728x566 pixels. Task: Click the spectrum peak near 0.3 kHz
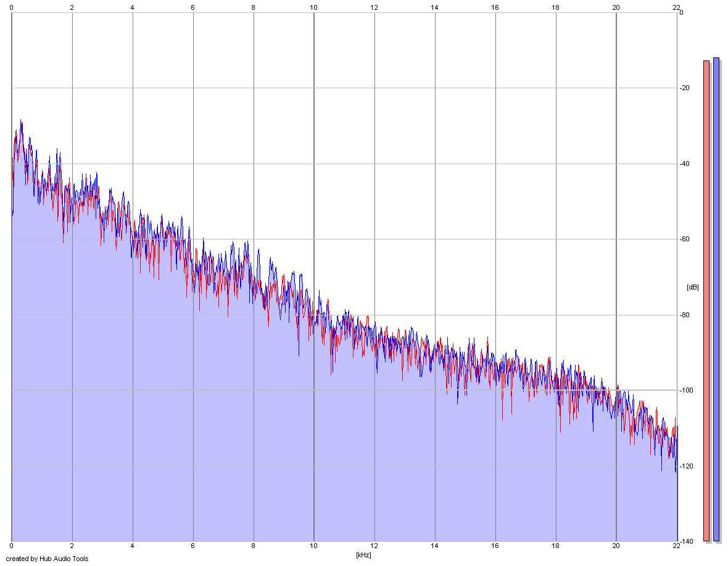(21, 121)
